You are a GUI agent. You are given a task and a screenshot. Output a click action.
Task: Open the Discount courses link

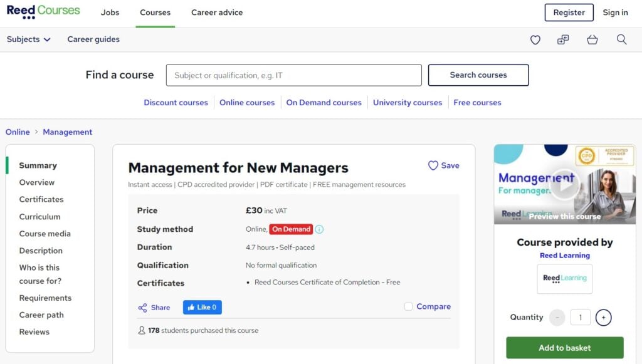[176, 103]
